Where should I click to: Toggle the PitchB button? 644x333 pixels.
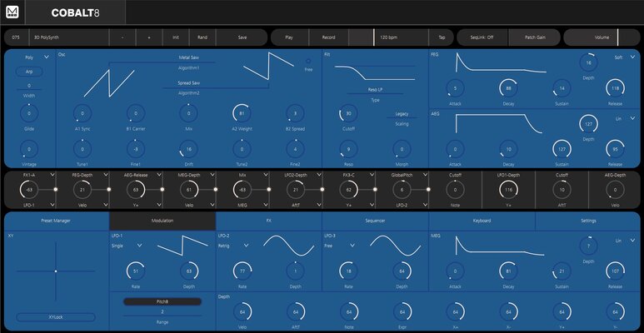click(x=162, y=301)
